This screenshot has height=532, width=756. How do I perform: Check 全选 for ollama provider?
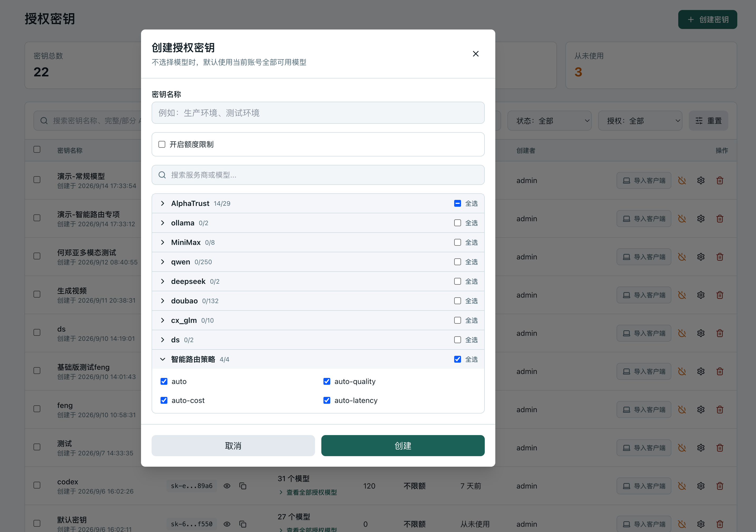457,223
